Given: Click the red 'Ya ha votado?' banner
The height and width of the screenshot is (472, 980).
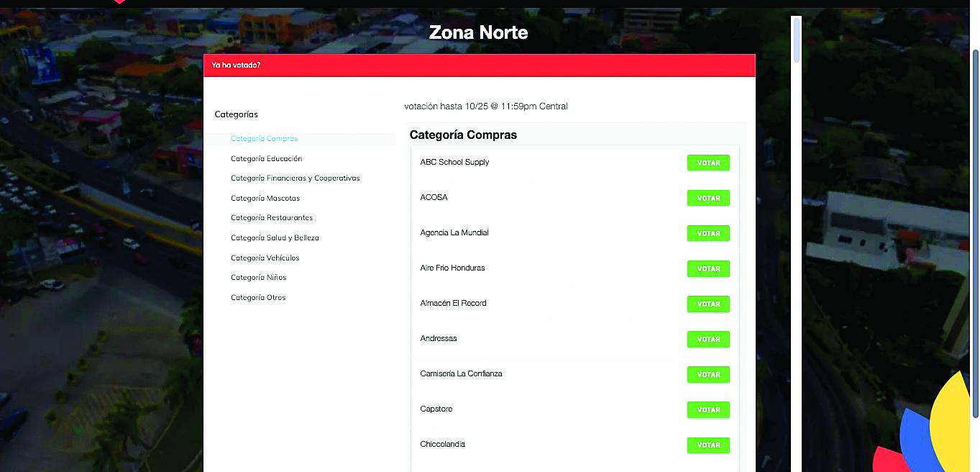Looking at the screenshot, I should point(479,65).
